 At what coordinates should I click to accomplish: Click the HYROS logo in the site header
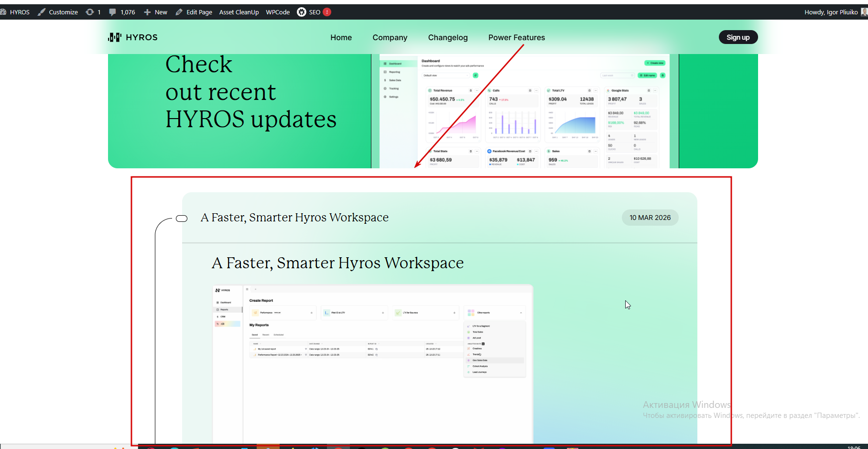click(133, 37)
